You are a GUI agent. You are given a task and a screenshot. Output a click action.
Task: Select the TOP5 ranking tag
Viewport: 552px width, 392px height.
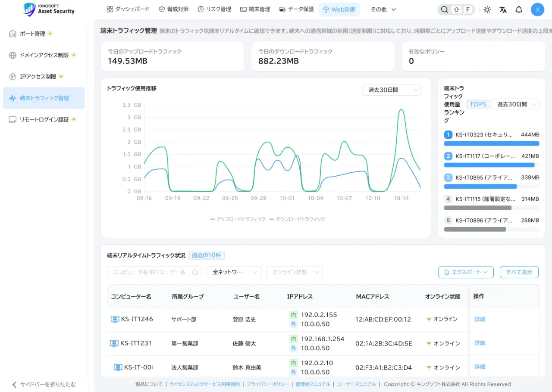coord(478,104)
